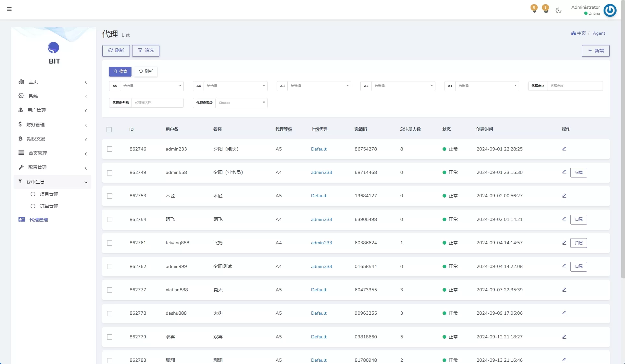Screen dimensions: 625x364
Task: Click edit pencil for admin233 row
Action: [x=564, y=149]
